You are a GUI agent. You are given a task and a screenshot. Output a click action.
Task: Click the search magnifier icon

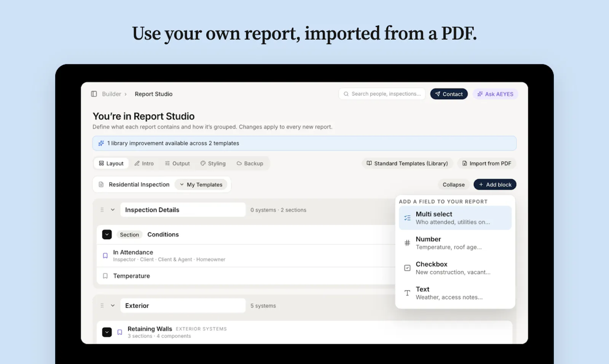coord(346,94)
